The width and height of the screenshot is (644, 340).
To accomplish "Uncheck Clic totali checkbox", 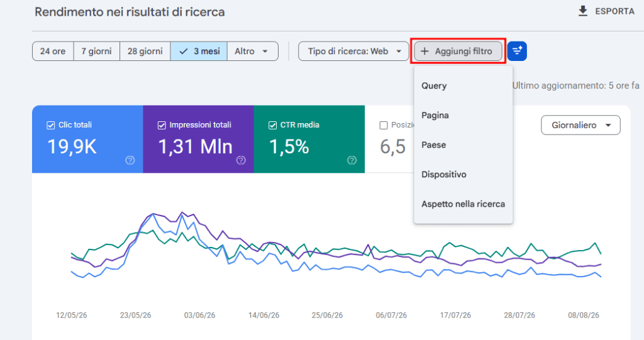I will [51, 125].
